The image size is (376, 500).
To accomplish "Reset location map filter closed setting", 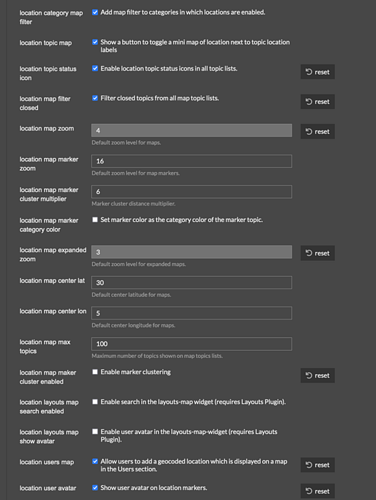I will (x=318, y=102).
